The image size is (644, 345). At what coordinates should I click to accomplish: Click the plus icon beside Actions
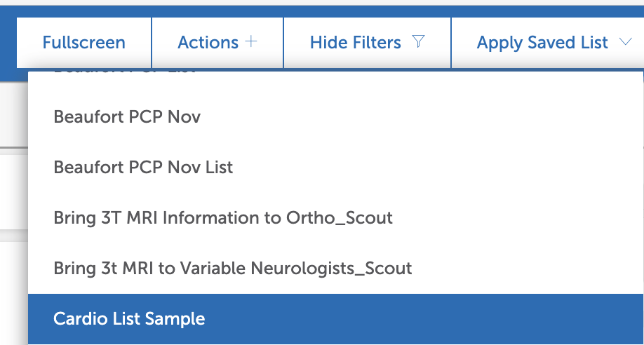coord(251,42)
